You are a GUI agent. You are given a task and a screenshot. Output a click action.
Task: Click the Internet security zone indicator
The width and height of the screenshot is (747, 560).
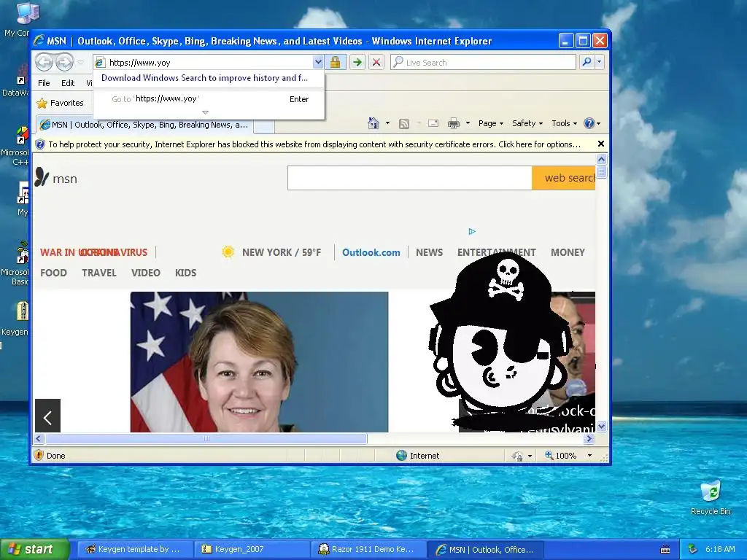(418, 456)
